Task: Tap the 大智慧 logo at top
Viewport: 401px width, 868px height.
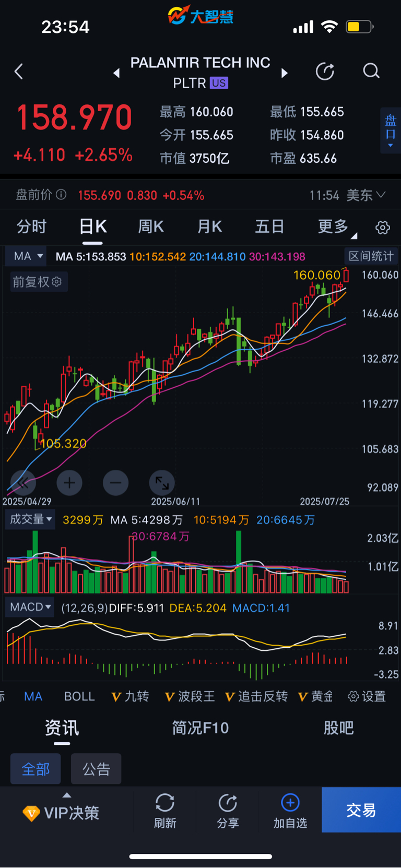Action: point(200,16)
